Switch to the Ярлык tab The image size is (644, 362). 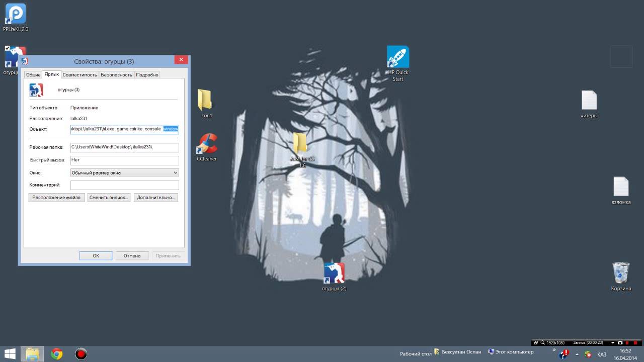51,74
